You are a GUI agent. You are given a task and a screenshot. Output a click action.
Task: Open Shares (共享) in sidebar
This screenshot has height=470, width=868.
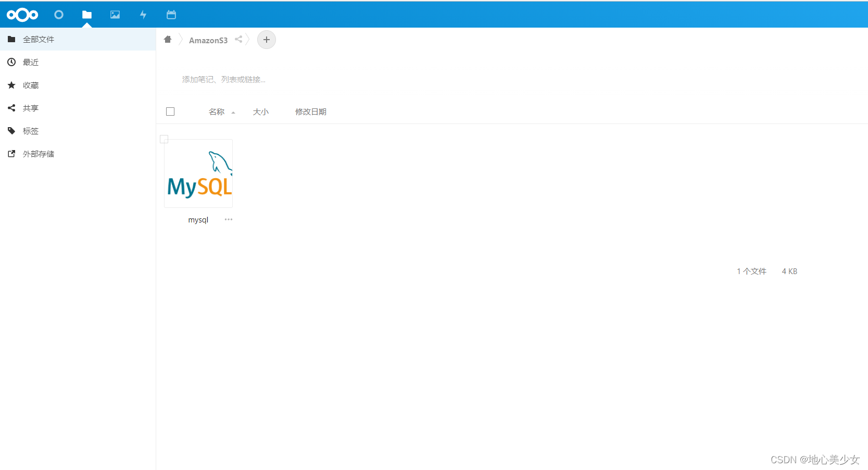point(78,108)
